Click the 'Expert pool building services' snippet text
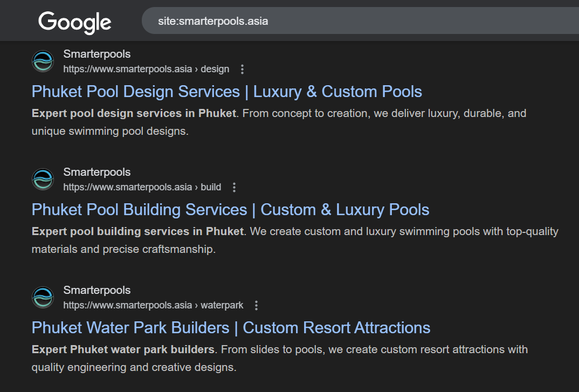This screenshot has height=392, width=579. [137, 231]
